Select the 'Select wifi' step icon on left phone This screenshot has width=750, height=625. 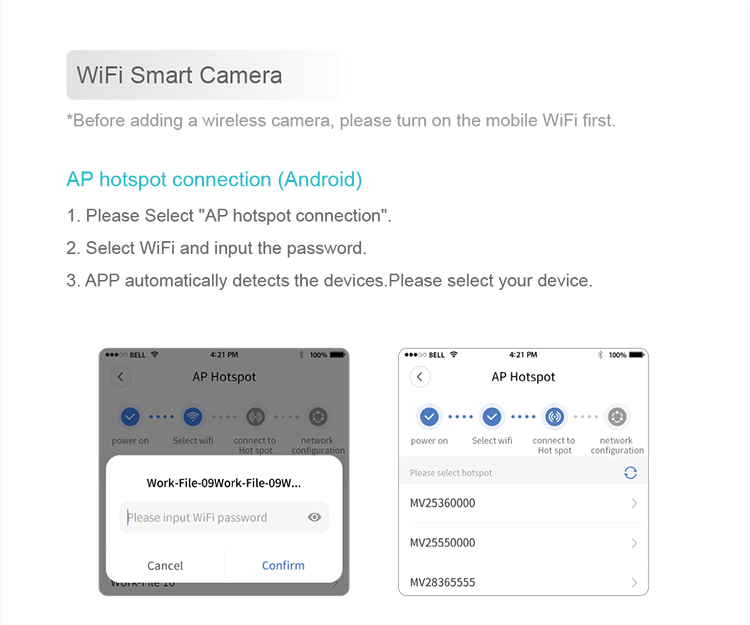click(x=193, y=417)
